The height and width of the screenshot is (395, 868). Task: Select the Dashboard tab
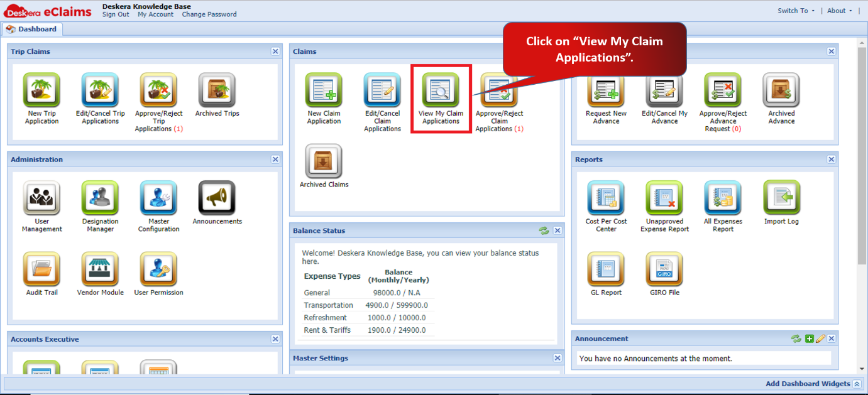[32, 29]
